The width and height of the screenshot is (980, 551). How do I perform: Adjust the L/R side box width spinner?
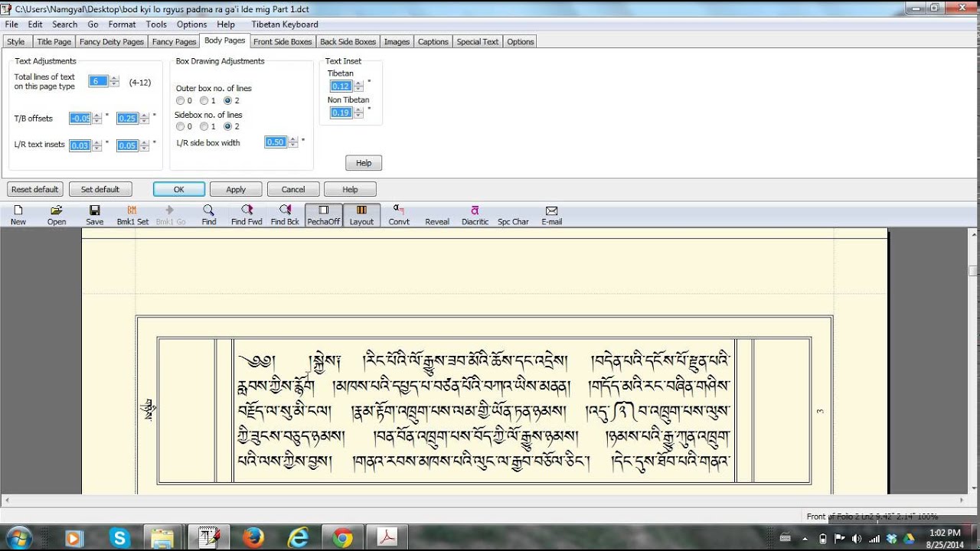pyautogui.click(x=292, y=142)
